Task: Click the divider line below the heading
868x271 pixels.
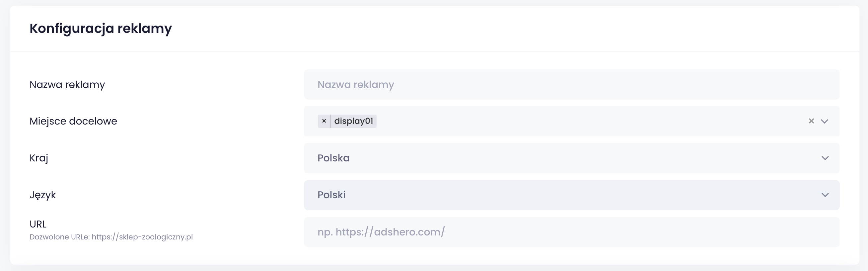Action: [x=435, y=51]
